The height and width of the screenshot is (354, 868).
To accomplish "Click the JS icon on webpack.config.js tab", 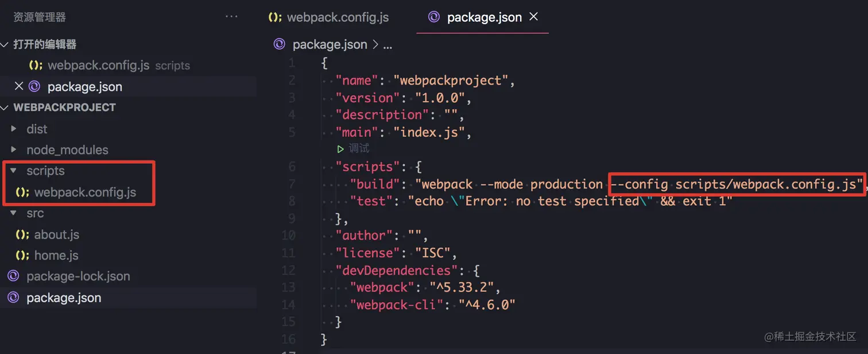I will pyautogui.click(x=275, y=17).
